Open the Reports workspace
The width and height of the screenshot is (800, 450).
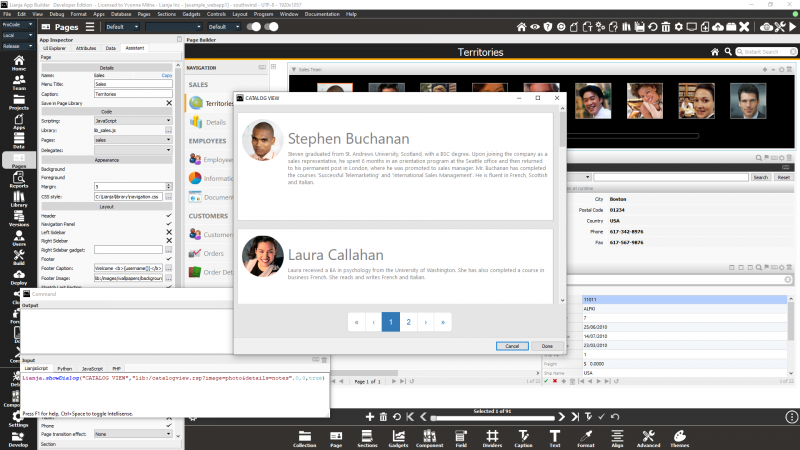(19, 180)
